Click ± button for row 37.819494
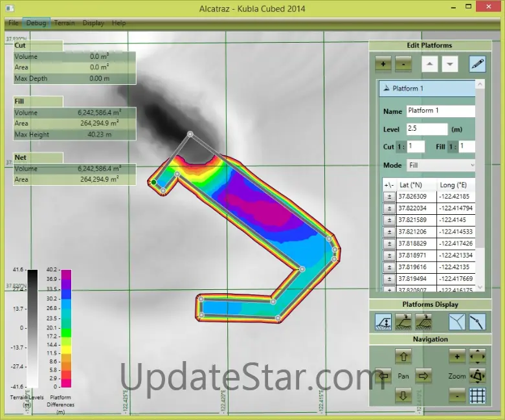The width and height of the screenshot is (505, 420). [389, 279]
